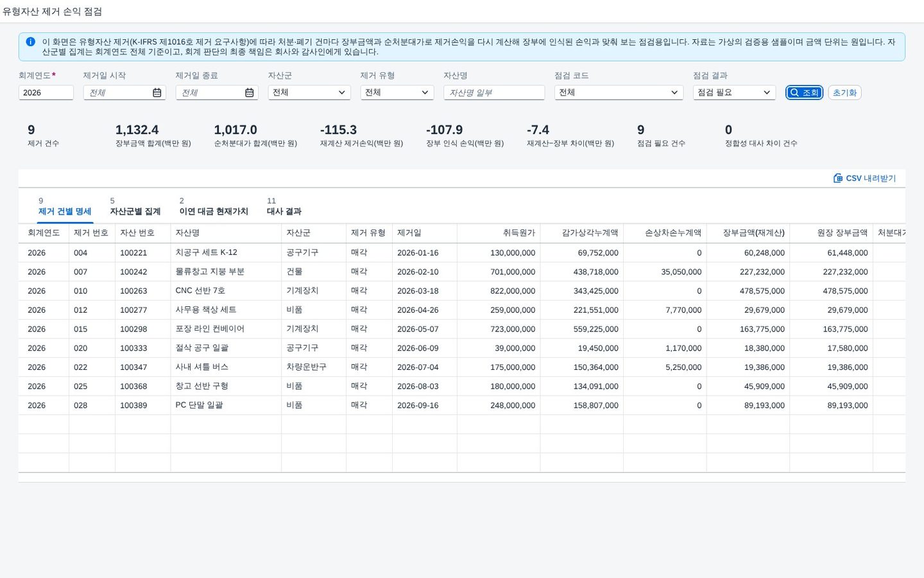Viewport: 924px width, 578px height.
Task: Click the 장부금액 합계 KPI value 1,132.4
Action: pyautogui.click(x=137, y=130)
